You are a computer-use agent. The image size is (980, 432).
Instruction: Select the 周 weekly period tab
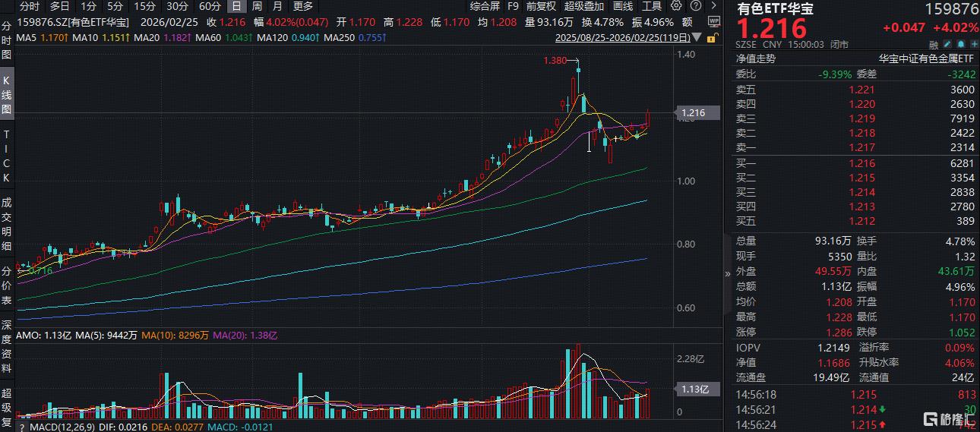257,6
